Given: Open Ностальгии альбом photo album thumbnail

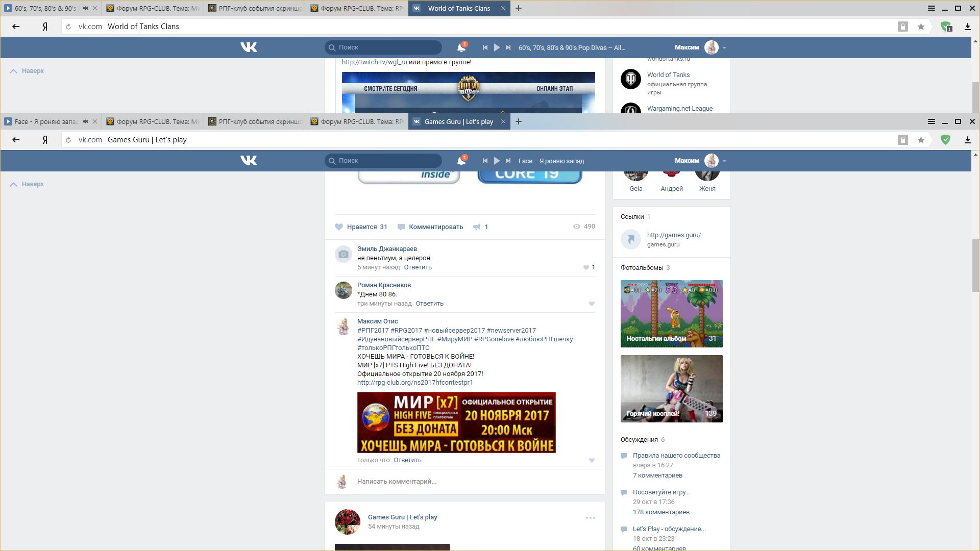Looking at the screenshot, I should [671, 313].
